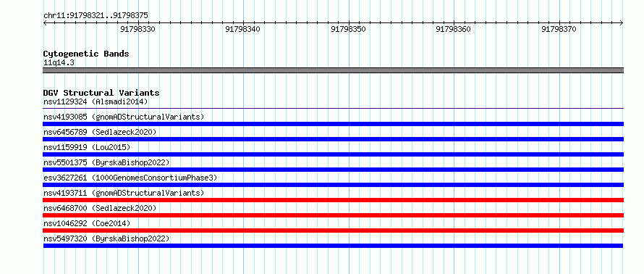Open the DGV Structural Variants track title
The width and height of the screenshot is (644, 274).
coord(101,93)
